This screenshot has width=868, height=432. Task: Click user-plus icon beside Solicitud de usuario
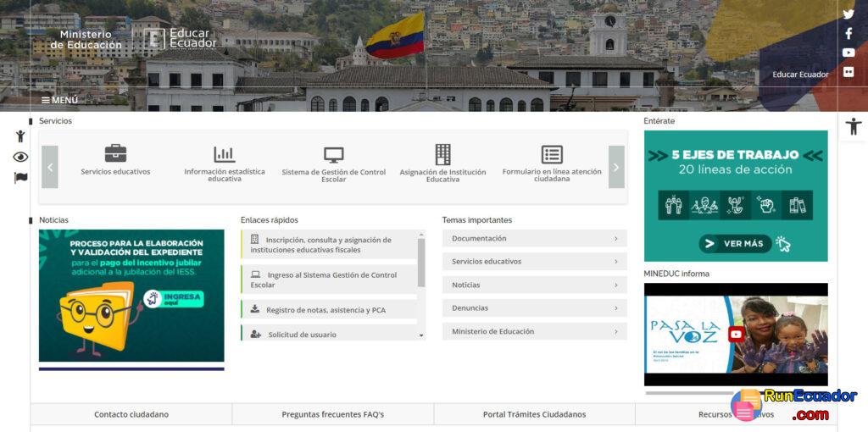coord(256,334)
